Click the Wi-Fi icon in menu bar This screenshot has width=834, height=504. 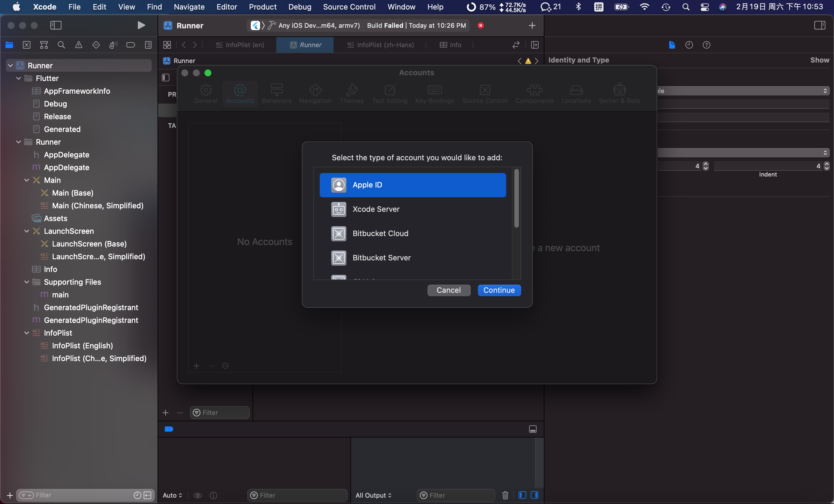[645, 7]
